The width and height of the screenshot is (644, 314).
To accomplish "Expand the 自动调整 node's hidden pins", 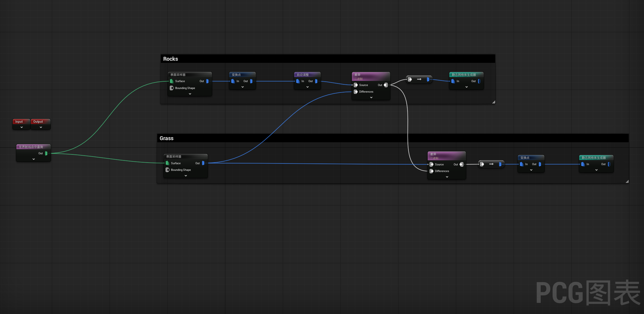I will (307, 87).
